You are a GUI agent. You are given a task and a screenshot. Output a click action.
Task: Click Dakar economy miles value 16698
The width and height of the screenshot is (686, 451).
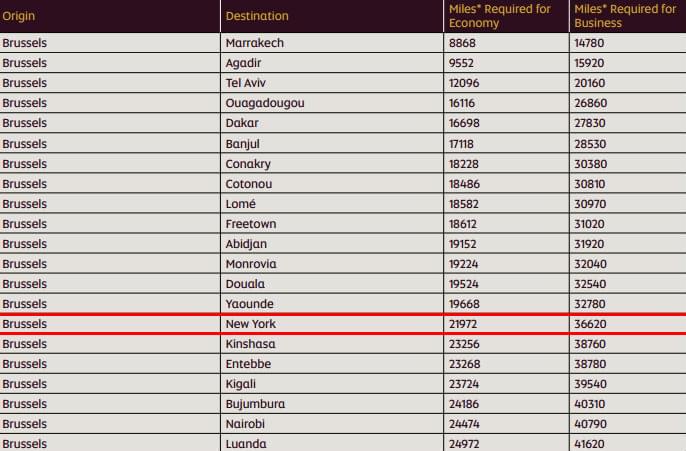(464, 123)
